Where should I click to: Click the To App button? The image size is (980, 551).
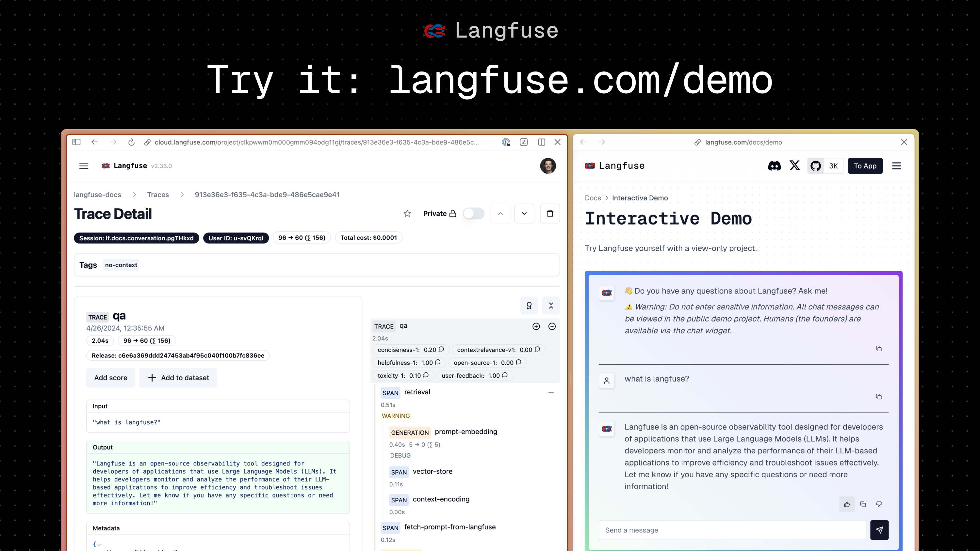click(x=865, y=166)
